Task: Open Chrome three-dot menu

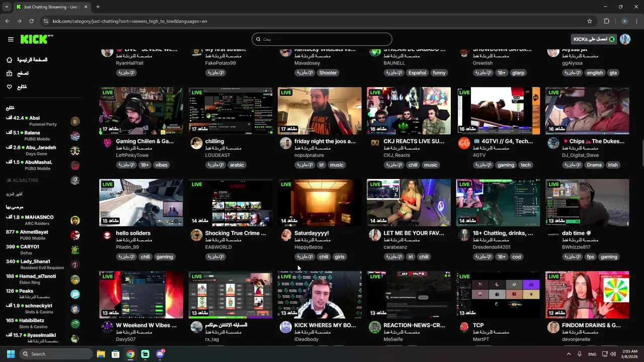Action: 637,21
